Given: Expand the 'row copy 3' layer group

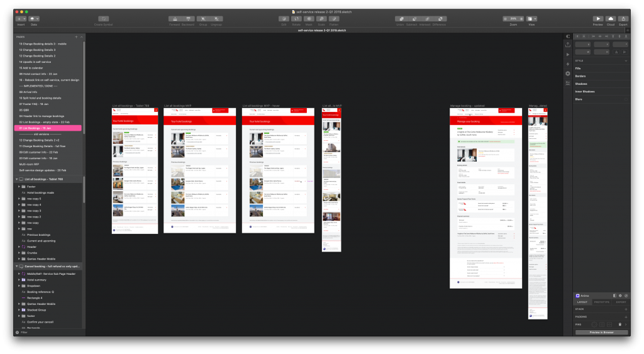Looking at the screenshot, I should 19,211.
